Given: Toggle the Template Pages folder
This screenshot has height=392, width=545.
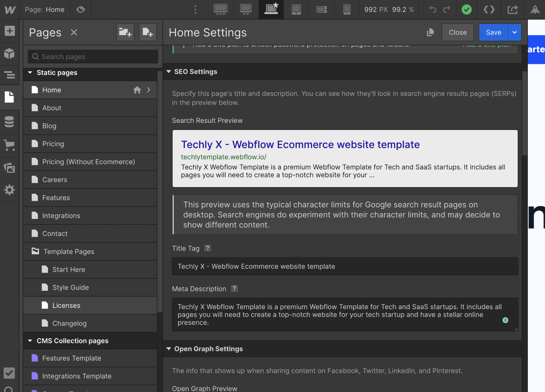Looking at the screenshot, I should (90, 252).
